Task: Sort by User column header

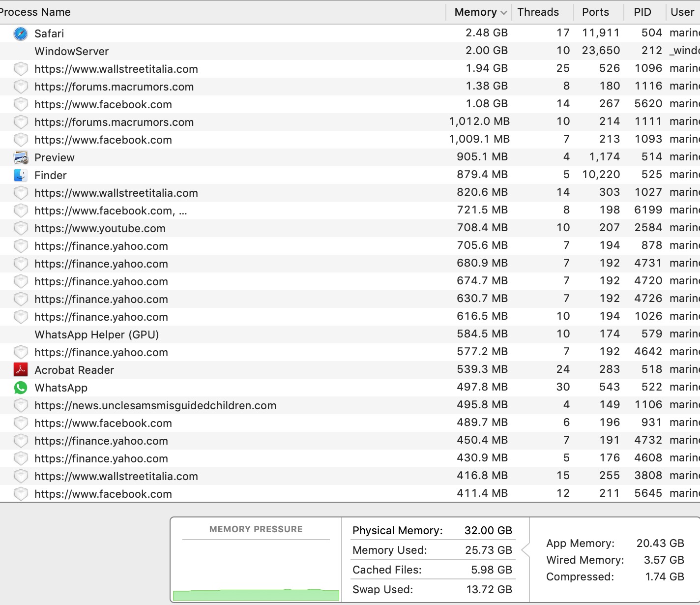Action: [682, 12]
